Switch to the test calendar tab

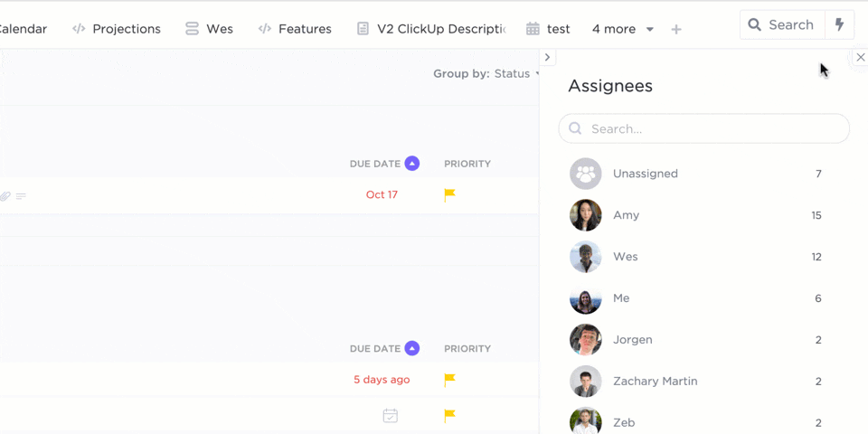[x=548, y=29]
